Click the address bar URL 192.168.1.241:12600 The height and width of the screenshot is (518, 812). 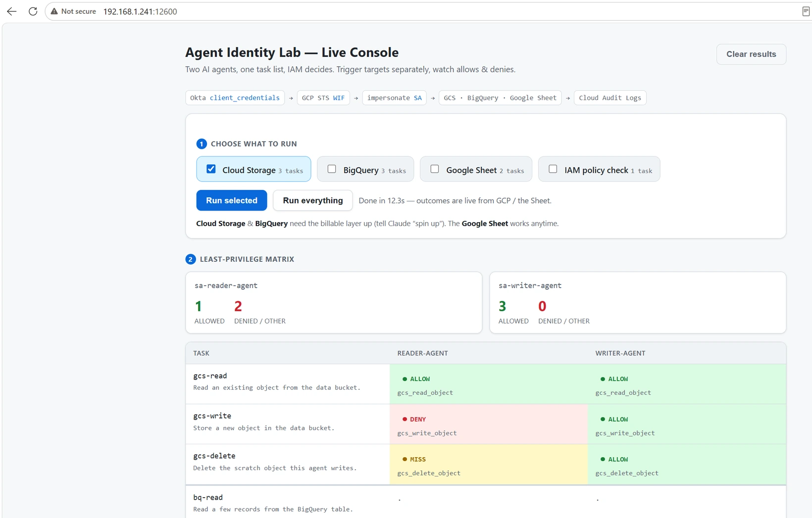coord(140,11)
